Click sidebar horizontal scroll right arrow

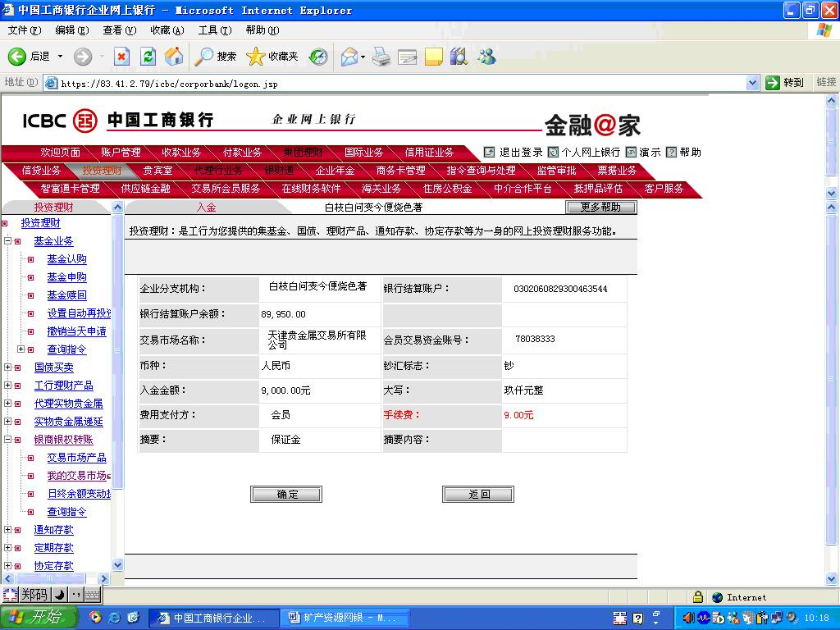tap(104, 578)
